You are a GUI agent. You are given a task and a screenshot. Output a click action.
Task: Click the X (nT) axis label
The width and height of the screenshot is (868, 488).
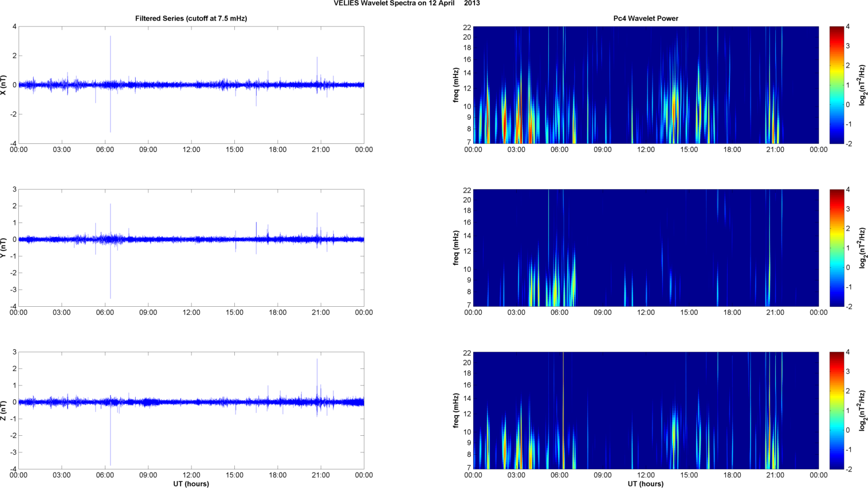[5, 85]
